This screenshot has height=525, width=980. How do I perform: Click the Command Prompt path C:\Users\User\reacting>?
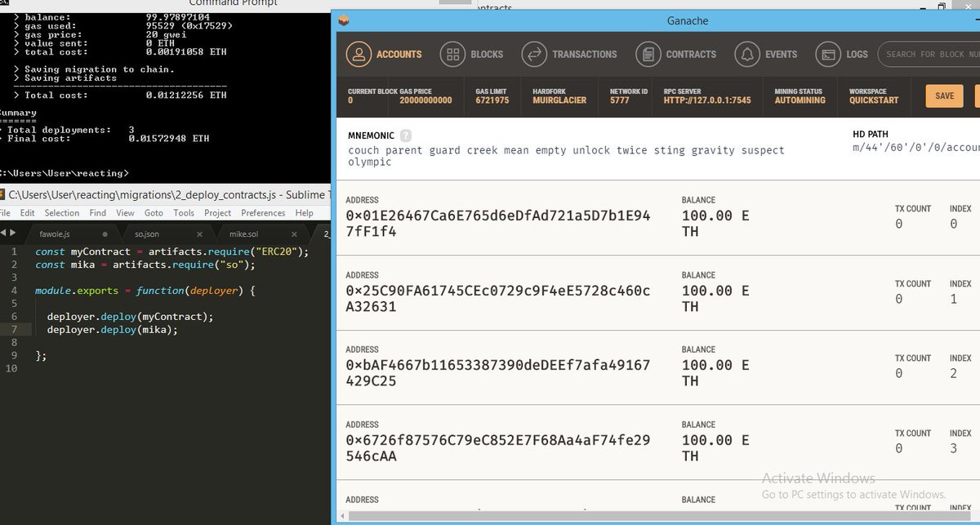(x=65, y=173)
